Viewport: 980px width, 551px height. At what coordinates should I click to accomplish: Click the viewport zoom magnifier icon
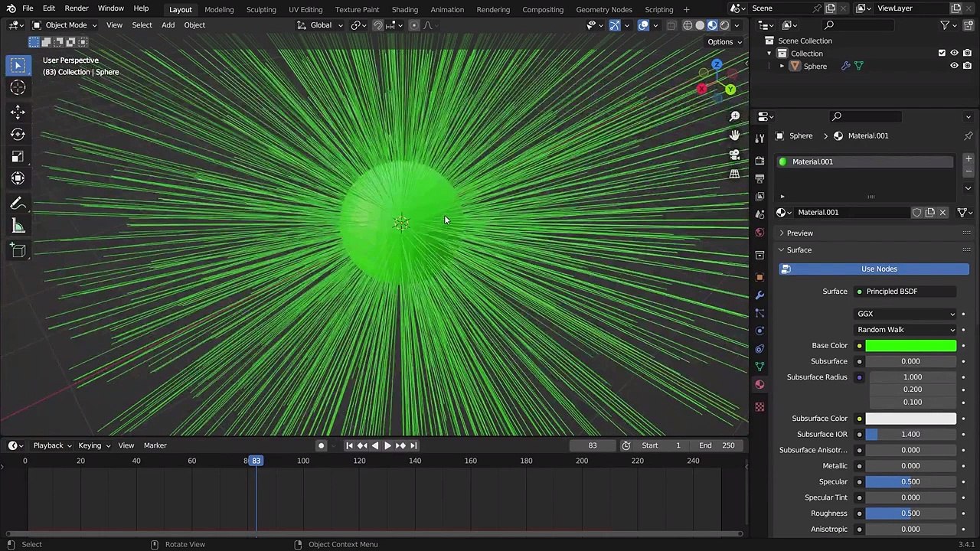tap(734, 116)
